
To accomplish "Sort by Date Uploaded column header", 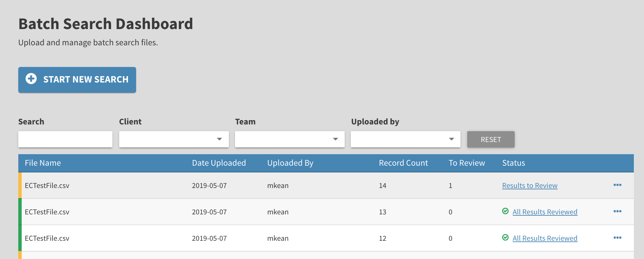I will [219, 163].
